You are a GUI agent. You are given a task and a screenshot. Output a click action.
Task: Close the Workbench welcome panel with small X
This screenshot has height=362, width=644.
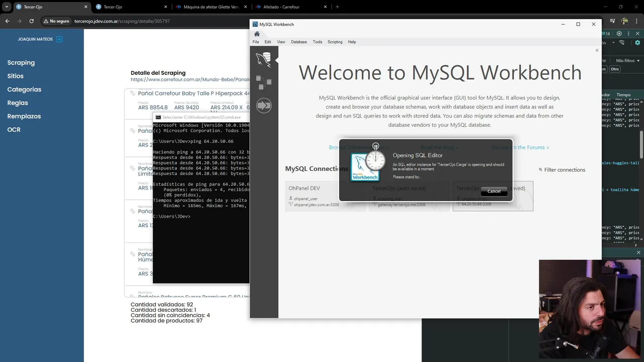pyautogui.click(x=597, y=50)
